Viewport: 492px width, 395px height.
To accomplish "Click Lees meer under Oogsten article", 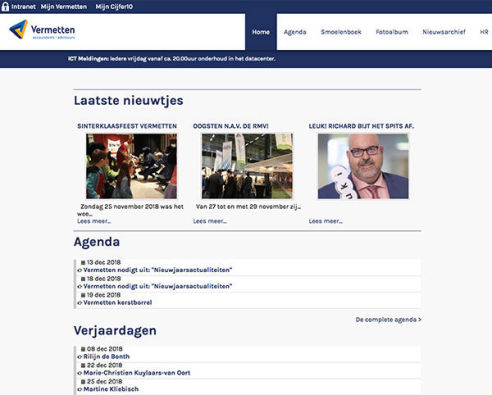I will tap(210, 221).
